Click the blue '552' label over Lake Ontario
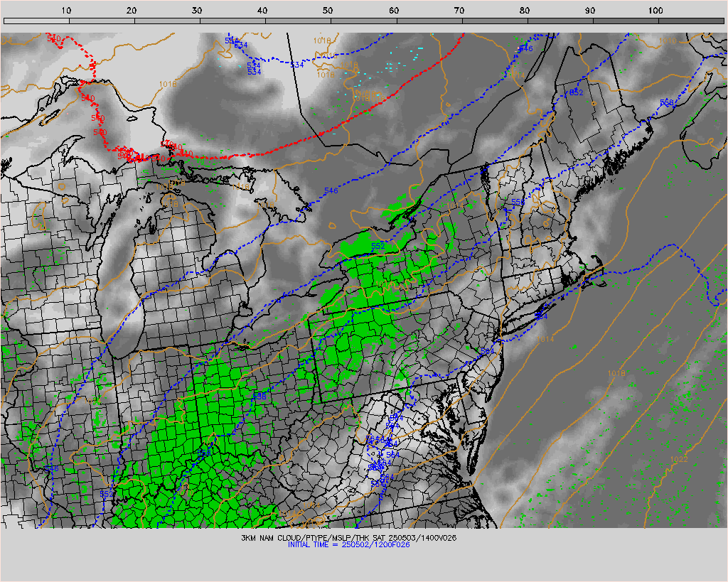The image size is (728, 582). 378,245
